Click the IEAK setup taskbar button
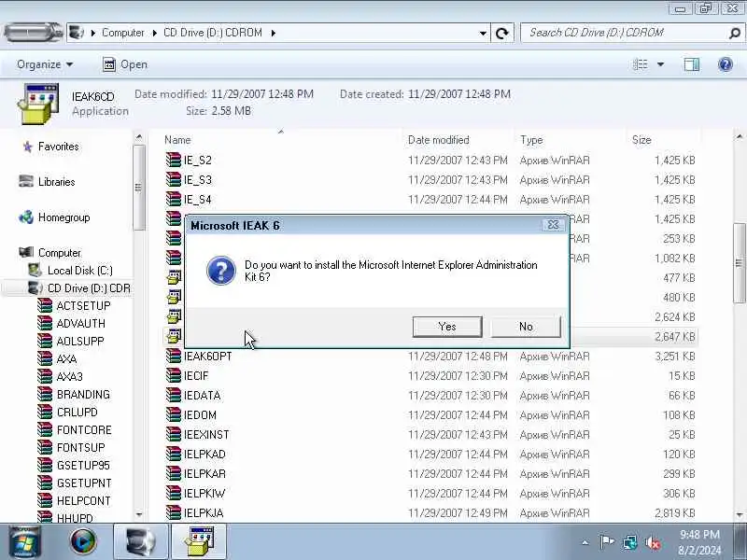The image size is (747, 560). coord(199,541)
